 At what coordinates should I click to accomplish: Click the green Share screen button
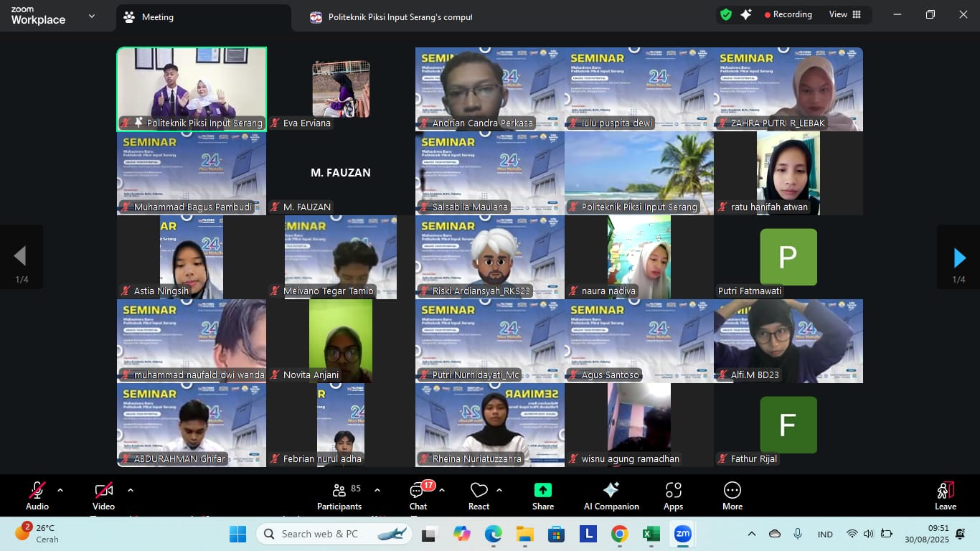coord(543,496)
